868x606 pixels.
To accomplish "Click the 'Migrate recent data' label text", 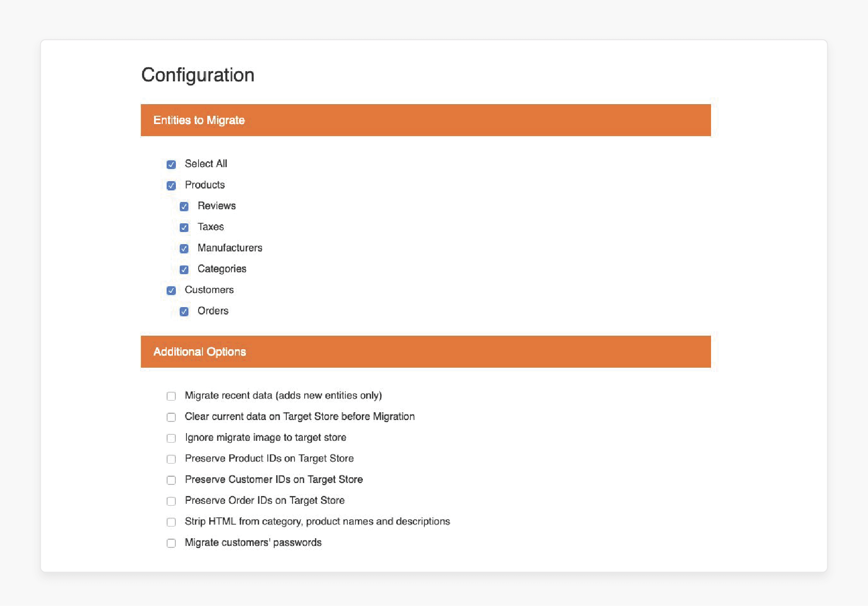I will 283,395.
